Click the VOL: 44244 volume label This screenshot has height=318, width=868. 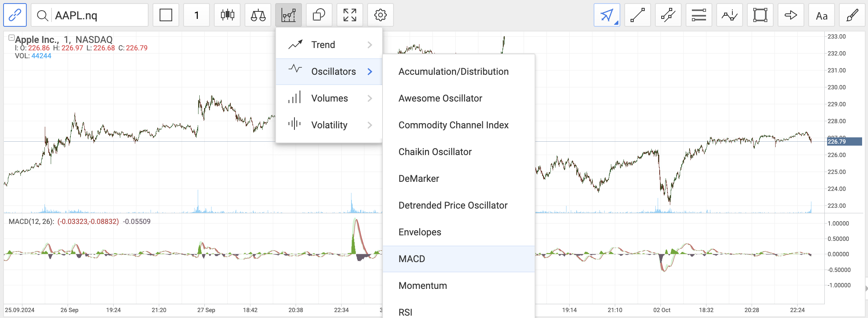(x=33, y=56)
